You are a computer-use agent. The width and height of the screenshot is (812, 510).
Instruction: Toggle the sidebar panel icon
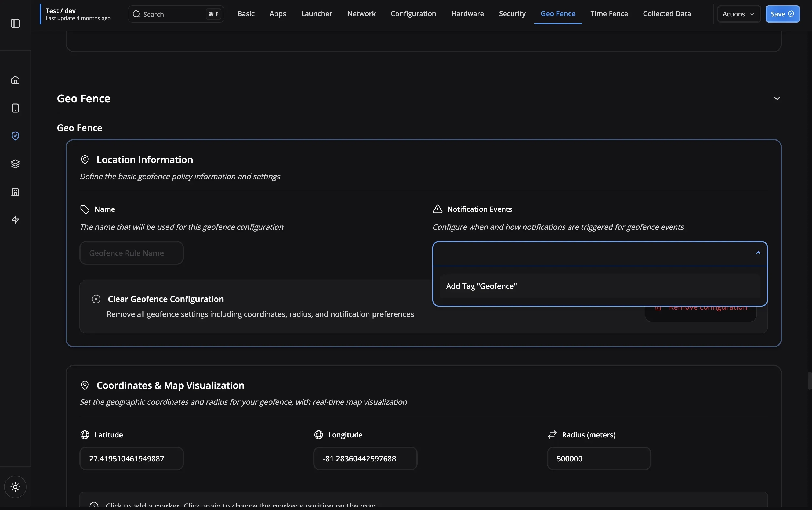[15, 24]
